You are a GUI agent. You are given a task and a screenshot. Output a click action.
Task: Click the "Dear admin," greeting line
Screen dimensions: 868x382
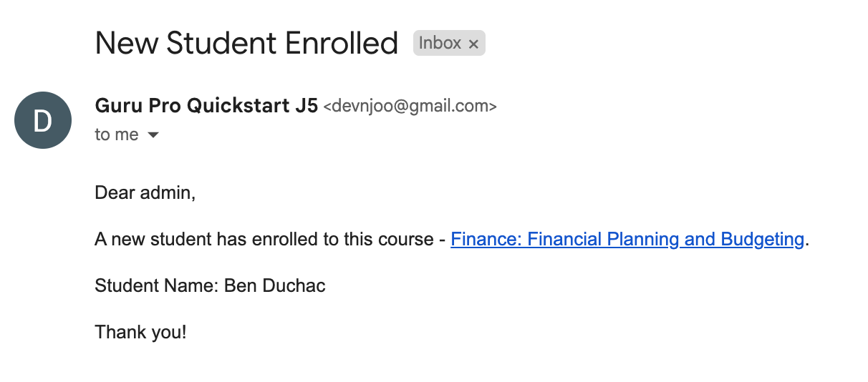tap(145, 193)
